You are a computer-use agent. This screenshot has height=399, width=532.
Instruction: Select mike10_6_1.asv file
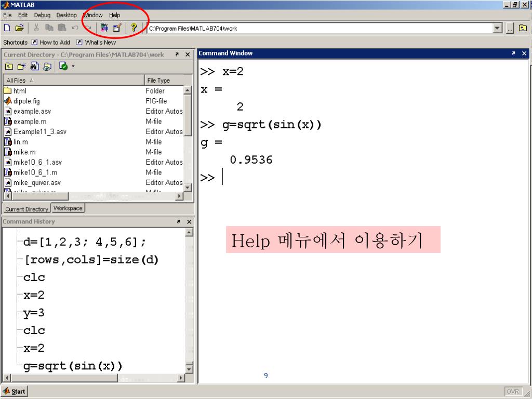(x=37, y=162)
